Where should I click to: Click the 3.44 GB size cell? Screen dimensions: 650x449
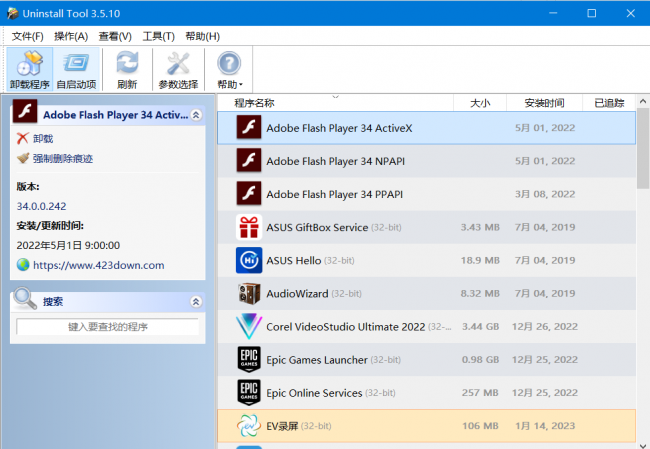tap(480, 327)
